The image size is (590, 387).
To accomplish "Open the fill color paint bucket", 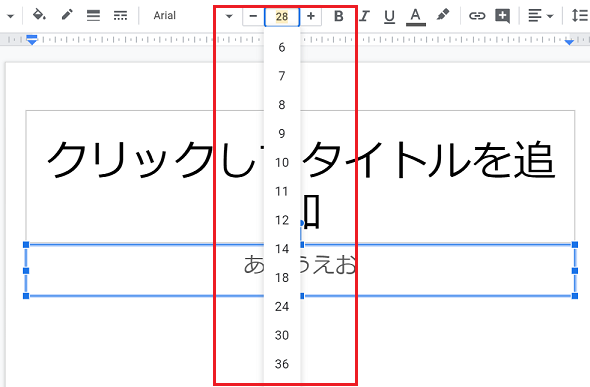I will point(39,15).
